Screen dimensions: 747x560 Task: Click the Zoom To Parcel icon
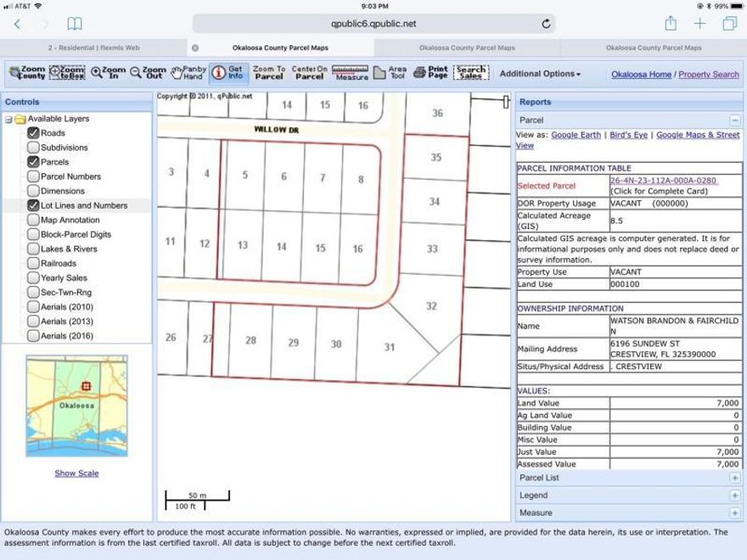(269, 71)
